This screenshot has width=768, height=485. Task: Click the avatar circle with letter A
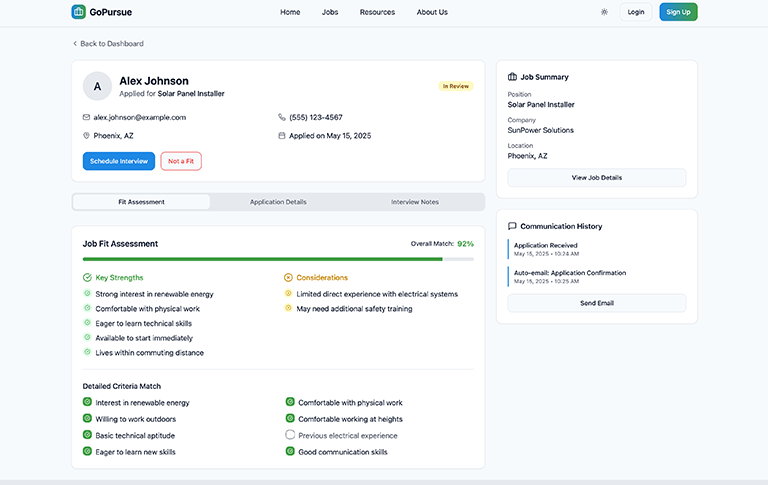[97, 86]
